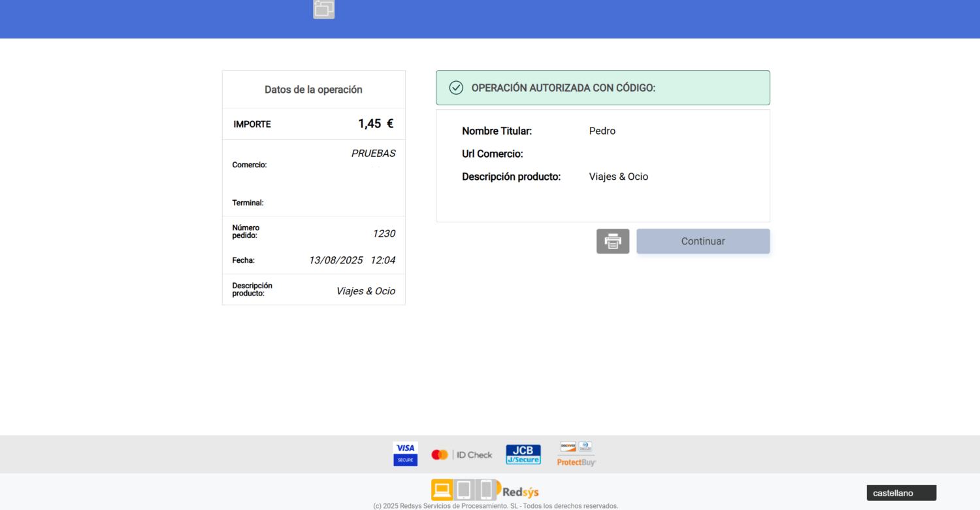980x510 pixels.
Task: Click the window icon in blue header
Action: (x=324, y=8)
